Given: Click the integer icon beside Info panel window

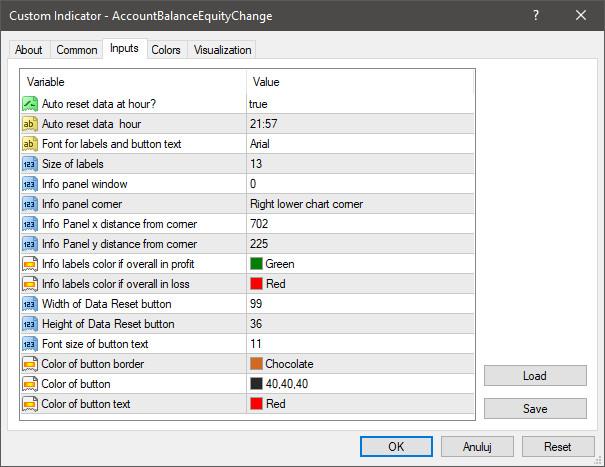Looking at the screenshot, I should [x=30, y=184].
